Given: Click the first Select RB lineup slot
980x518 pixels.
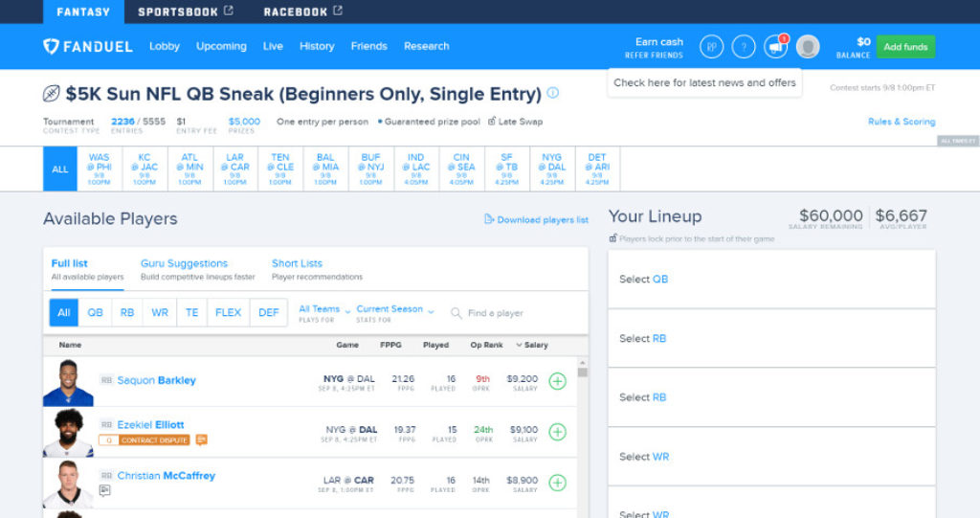Looking at the screenshot, I should 771,338.
